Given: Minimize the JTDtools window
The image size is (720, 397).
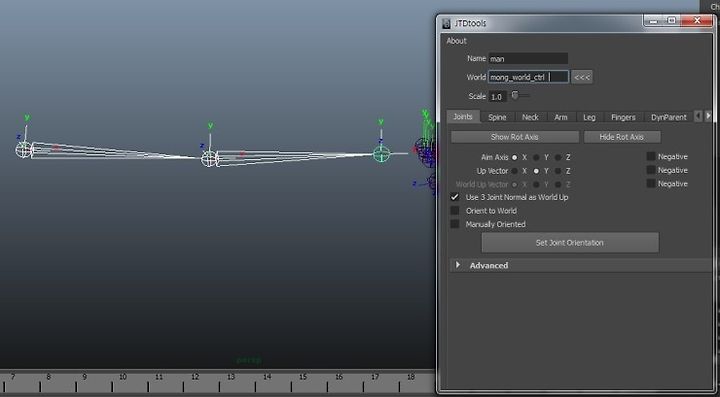Looking at the screenshot, I should pos(654,21).
